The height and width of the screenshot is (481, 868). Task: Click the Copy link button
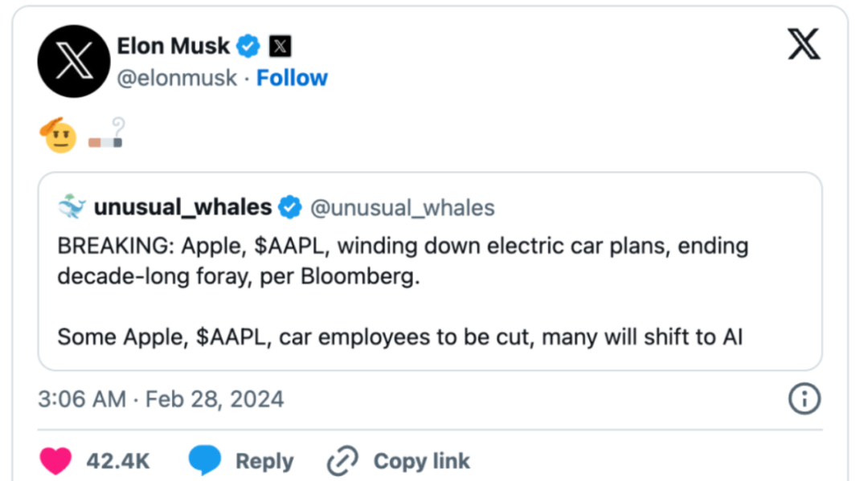click(399, 462)
